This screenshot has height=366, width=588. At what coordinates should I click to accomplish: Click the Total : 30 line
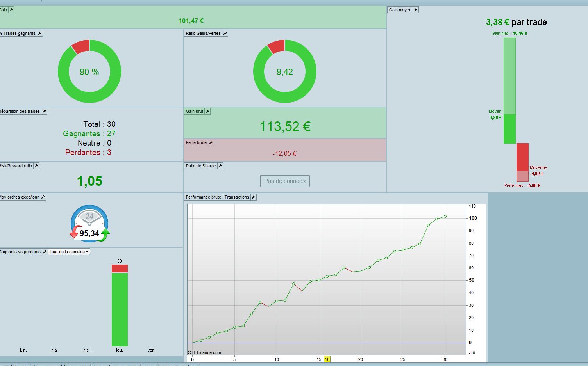point(99,124)
